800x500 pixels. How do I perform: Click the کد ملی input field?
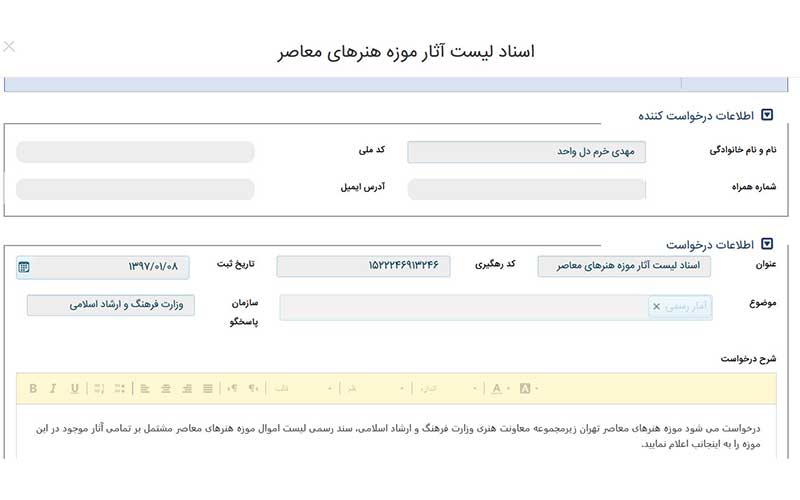[x=135, y=152]
